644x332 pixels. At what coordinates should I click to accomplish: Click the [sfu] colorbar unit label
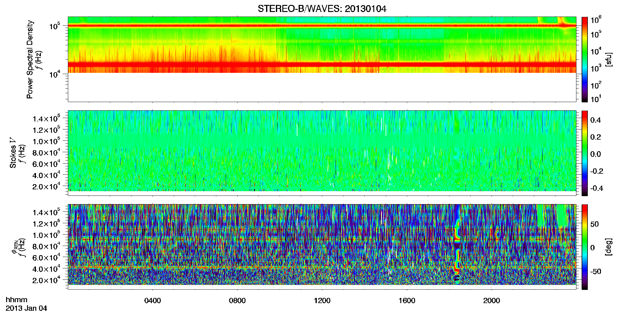click(609, 59)
